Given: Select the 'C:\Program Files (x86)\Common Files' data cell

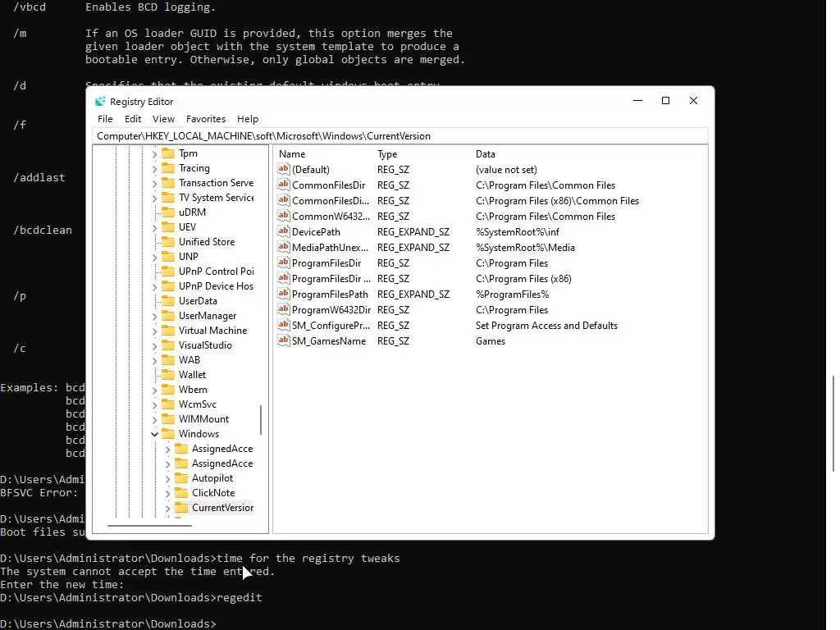Looking at the screenshot, I should tap(557, 201).
